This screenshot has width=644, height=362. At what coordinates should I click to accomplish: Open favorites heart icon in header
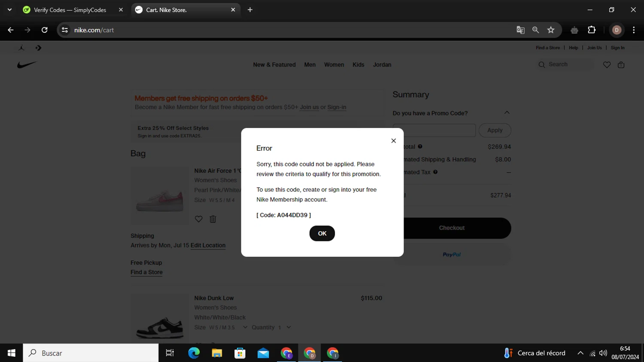607,65
